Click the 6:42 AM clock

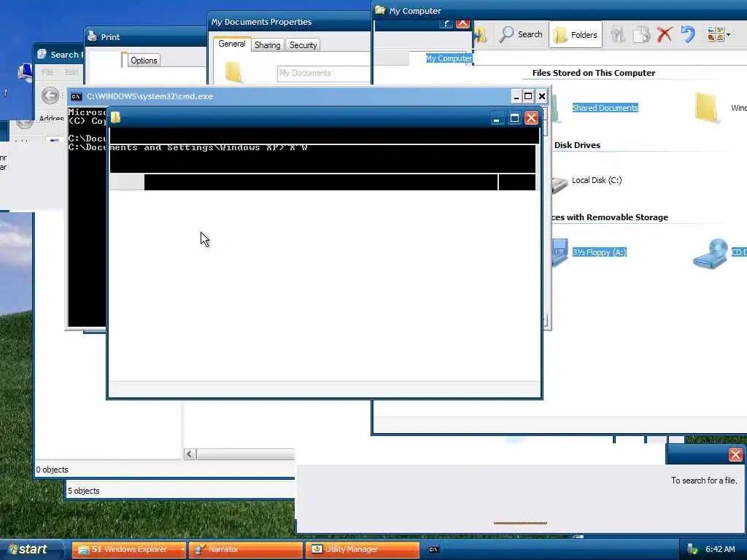[x=720, y=550]
